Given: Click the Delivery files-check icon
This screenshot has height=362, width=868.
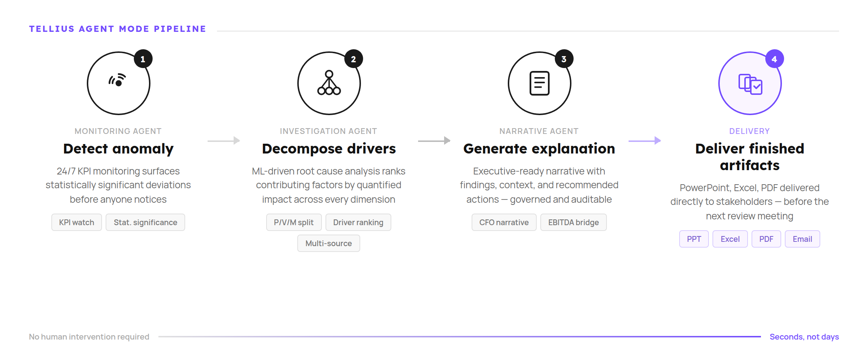Looking at the screenshot, I should pos(750,84).
